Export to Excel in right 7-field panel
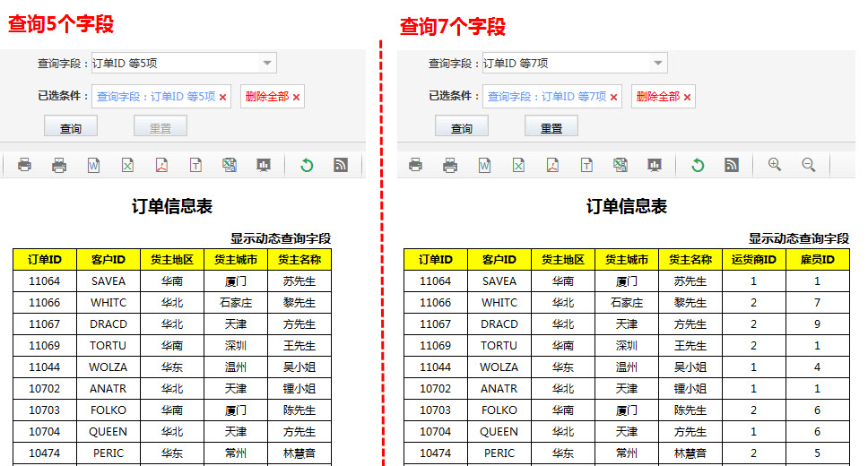The image size is (868, 466). click(x=518, y=165)
